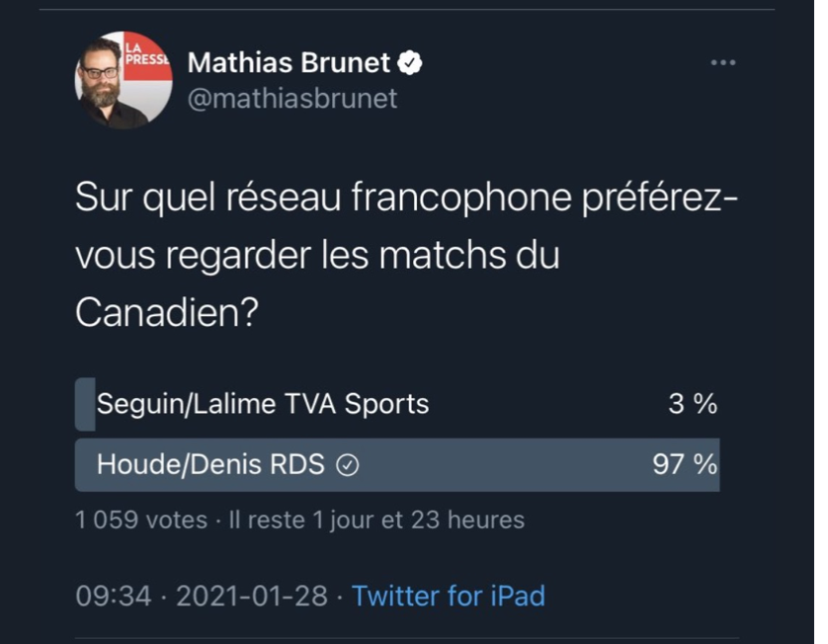Click the checkmark icon next to Houde/Denis RDS
Viewport: 828px width, 644px height.
[348, 465]
